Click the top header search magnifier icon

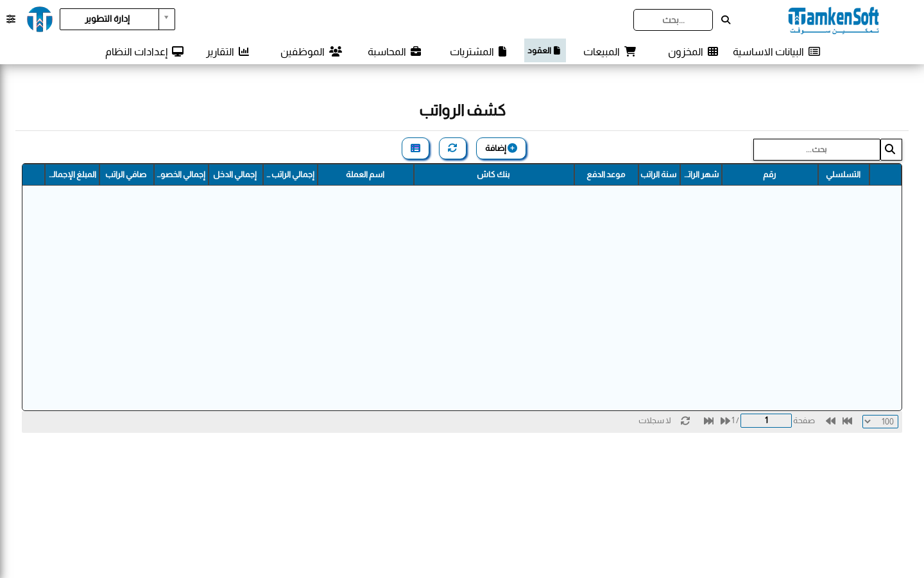click(x=726, y=20)
